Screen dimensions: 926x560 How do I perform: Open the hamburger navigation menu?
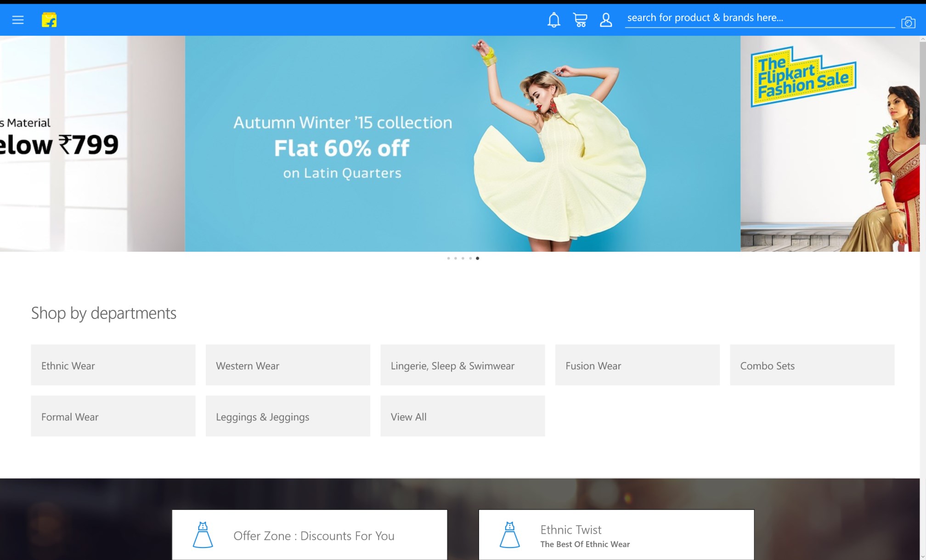click(x=18, y=20)
